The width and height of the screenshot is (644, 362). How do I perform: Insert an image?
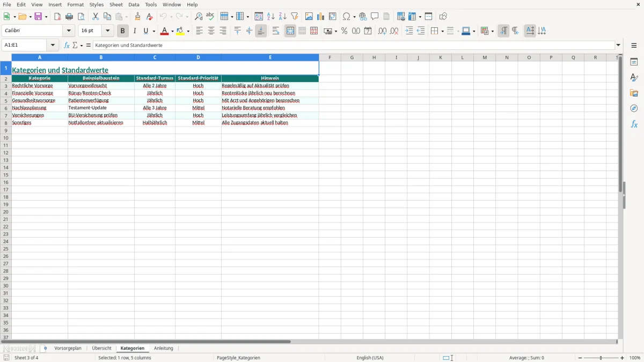click(x=309, y=17)
